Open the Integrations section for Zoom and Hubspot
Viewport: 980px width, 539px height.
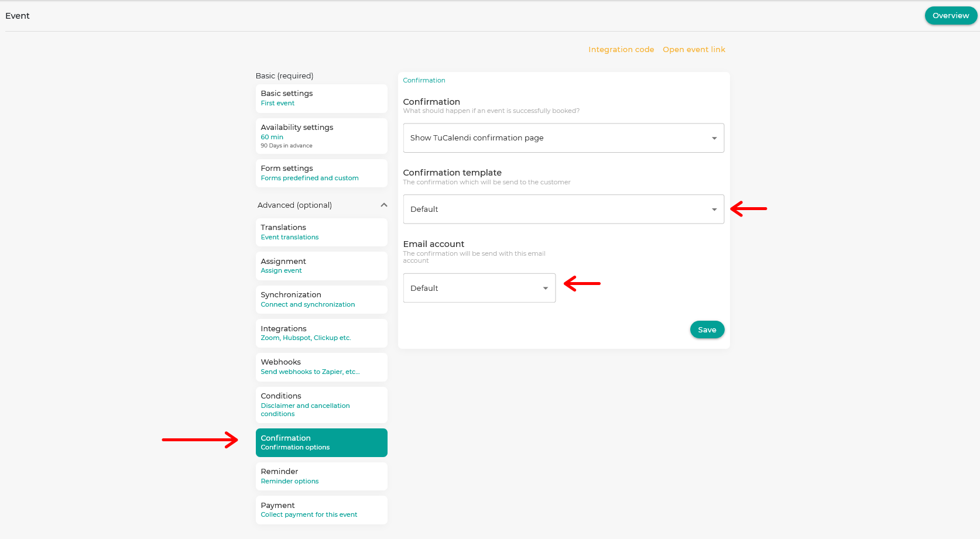tap(321, 332)
